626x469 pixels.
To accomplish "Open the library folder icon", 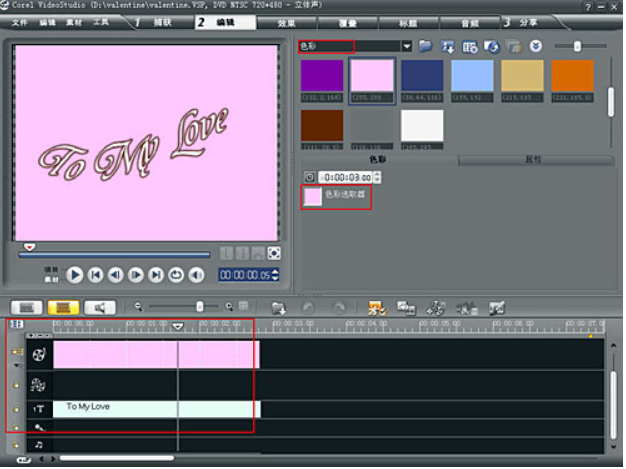I will point(426,46).
